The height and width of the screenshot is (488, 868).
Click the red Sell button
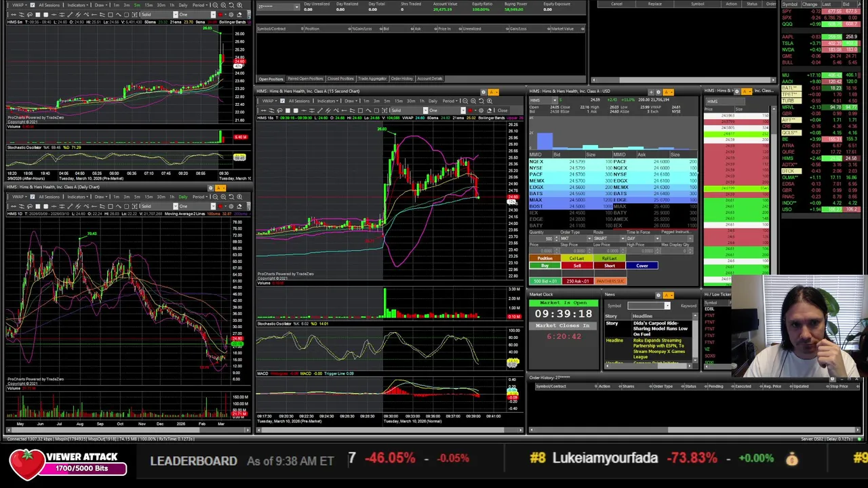pyautogui.click(x=577, y=266)
